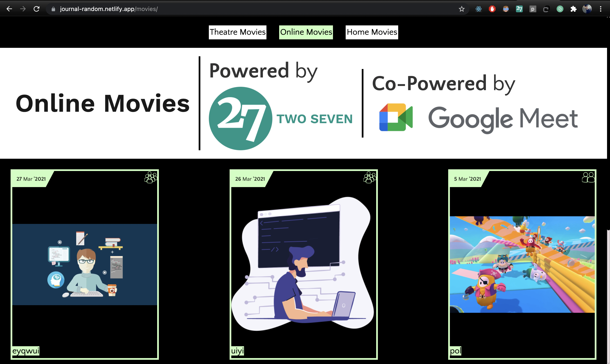Open the coder with laptop illustration
The width and height of the screenshot is (610, 364).
coord(303,264)
